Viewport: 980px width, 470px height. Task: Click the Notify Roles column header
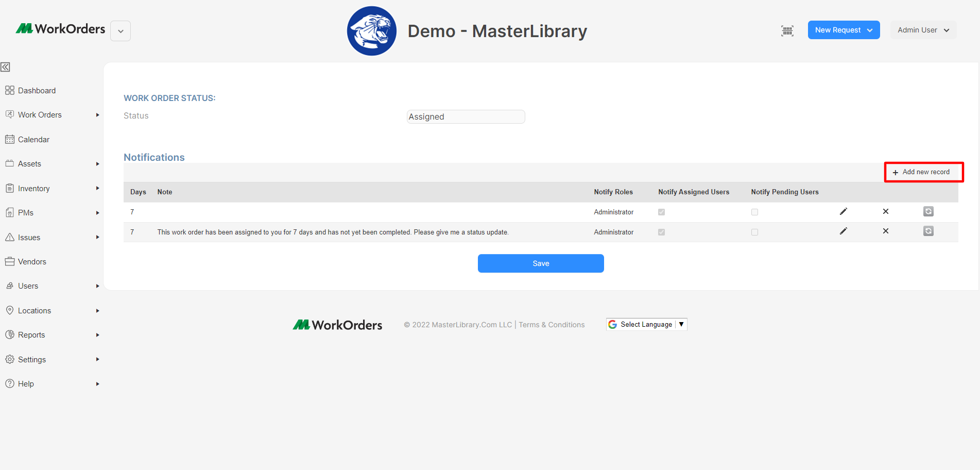click(613, 192)
